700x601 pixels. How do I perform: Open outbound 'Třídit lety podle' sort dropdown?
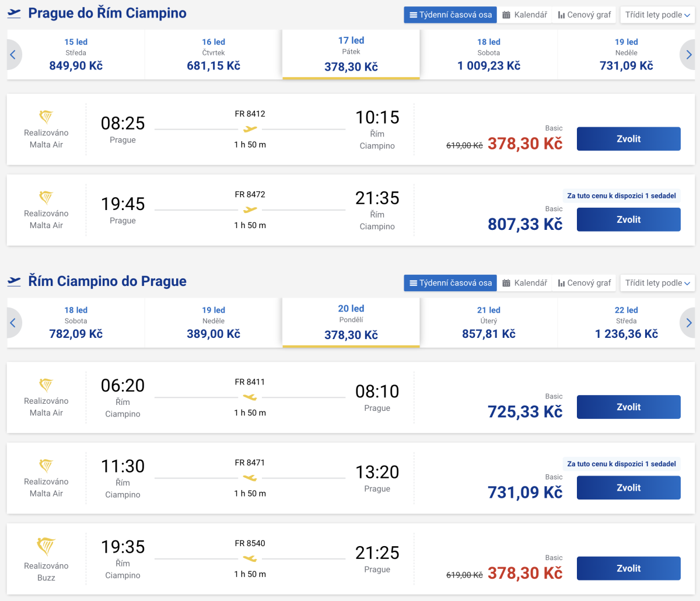pyautogui.click(x=657, y=15)
